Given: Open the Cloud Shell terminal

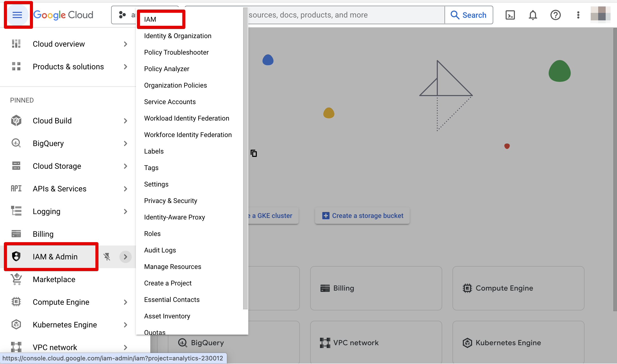Looking at the screenshot, I should [510, 15].
